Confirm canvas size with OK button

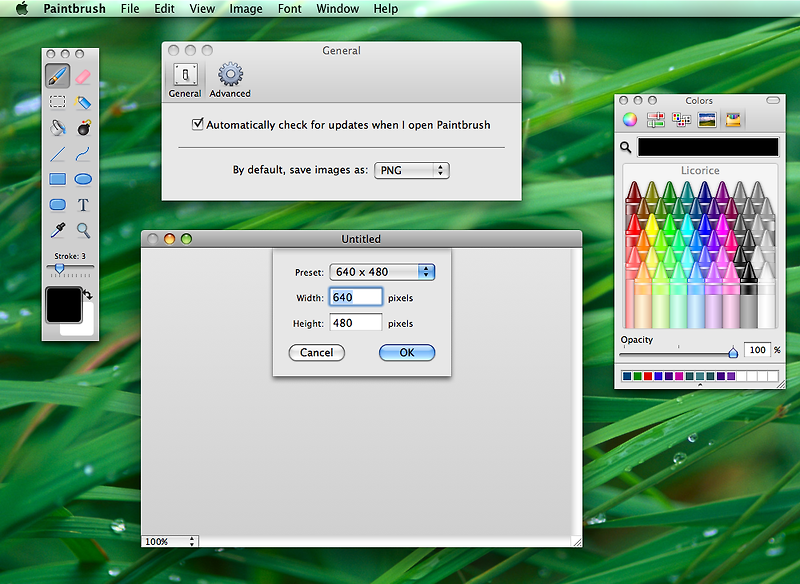click(406, 353)
